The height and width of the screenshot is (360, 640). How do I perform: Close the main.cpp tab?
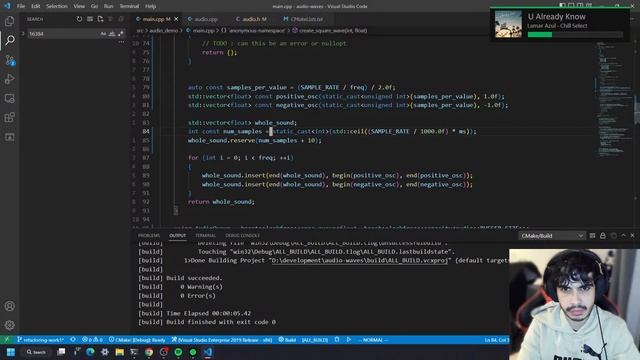[176, 19]
